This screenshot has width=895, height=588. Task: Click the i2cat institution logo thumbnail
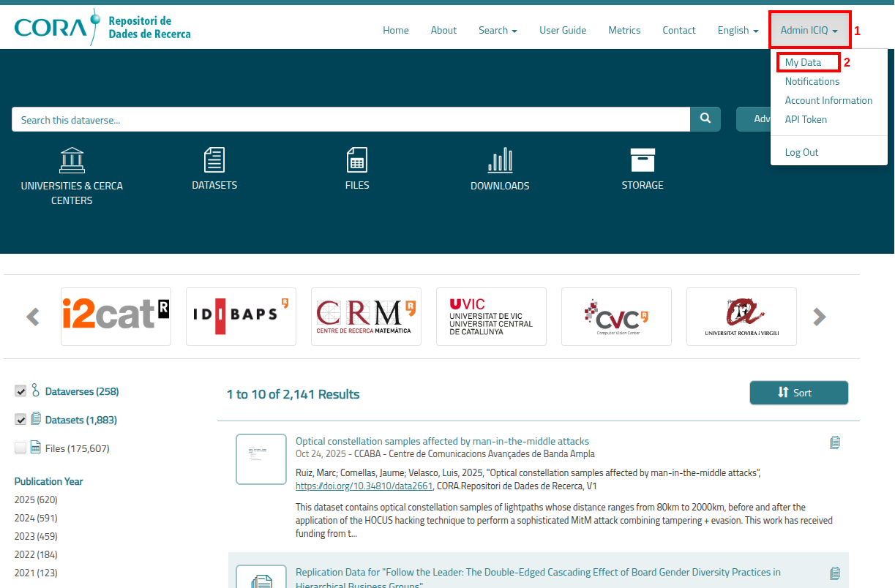[x=116, y=317]
